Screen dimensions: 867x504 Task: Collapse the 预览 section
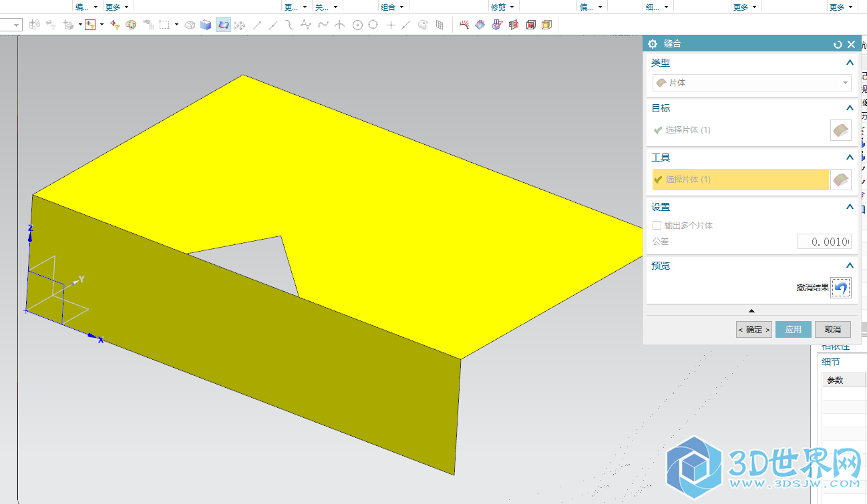pyautogui.click(x=850, y=266)
